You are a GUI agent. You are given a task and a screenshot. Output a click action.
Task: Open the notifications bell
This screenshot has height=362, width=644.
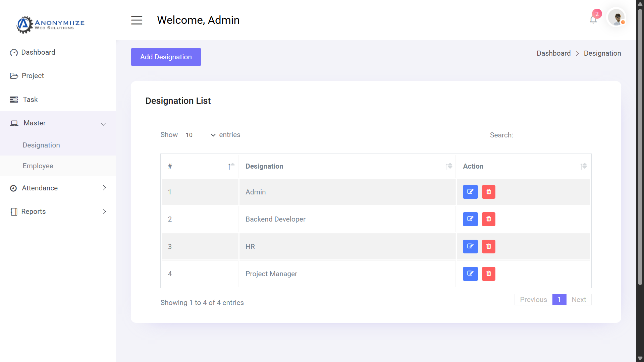tap(593, 20)
